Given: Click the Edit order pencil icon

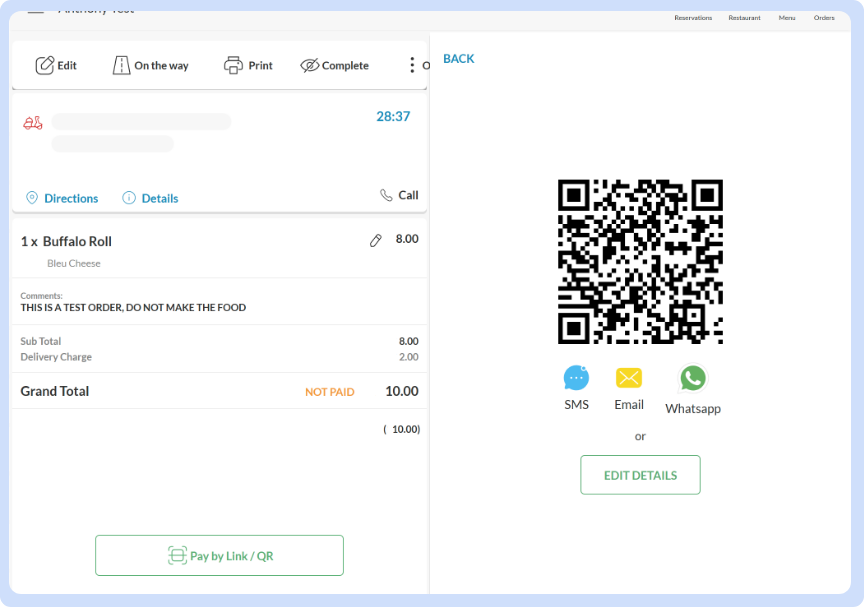Looking at the screenshot, I should [x=45, y=66].
